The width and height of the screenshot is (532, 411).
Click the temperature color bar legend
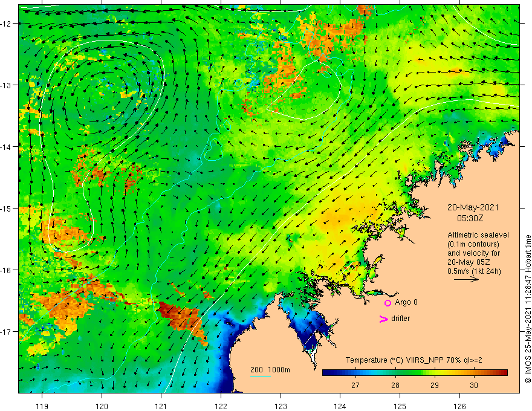point(415,373)
